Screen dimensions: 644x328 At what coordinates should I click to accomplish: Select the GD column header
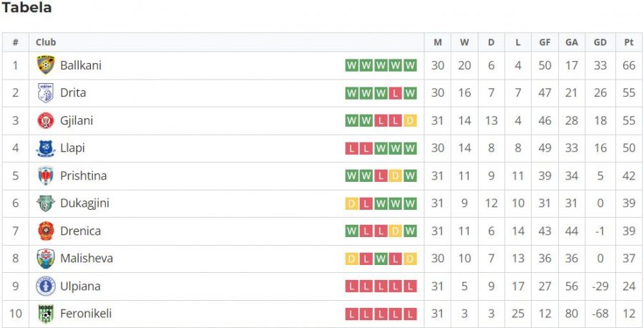click(600, 42)
